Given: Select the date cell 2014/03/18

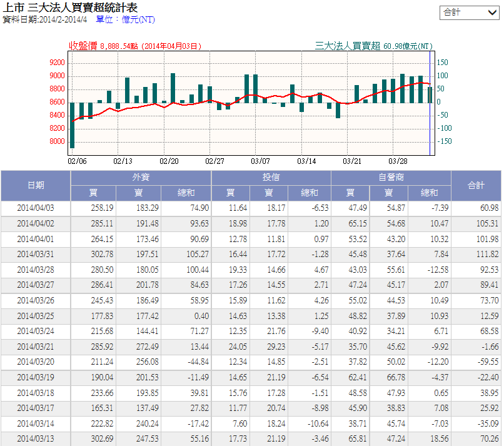Looking at the screenshot, I should point(36,393).
